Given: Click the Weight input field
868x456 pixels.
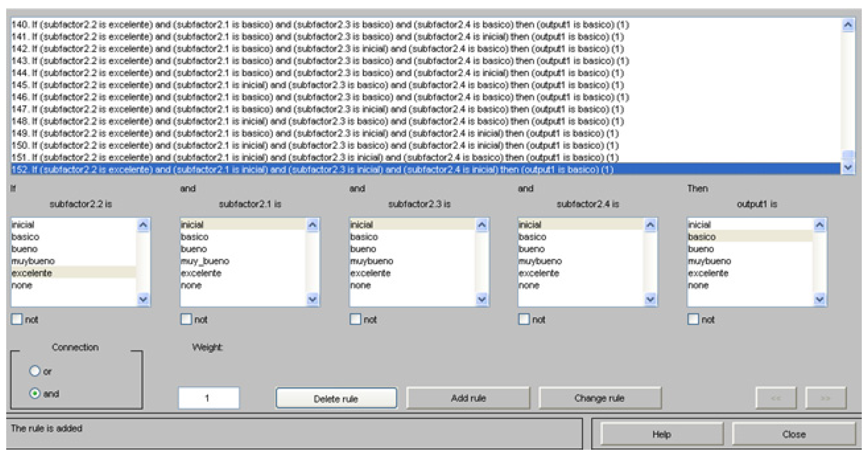Looking at the screenshot, I should pyautogui.click(x=209, y=398).
